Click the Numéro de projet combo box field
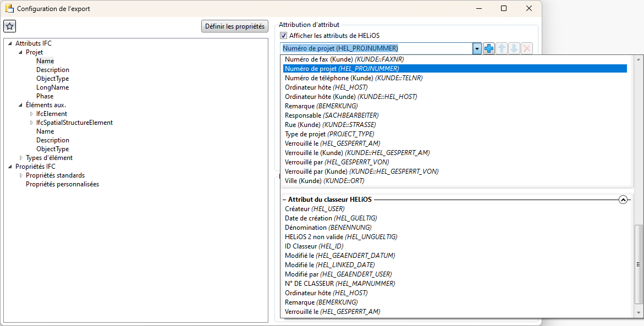The width and height of the screenshot is (644, 326). [377, 48]
